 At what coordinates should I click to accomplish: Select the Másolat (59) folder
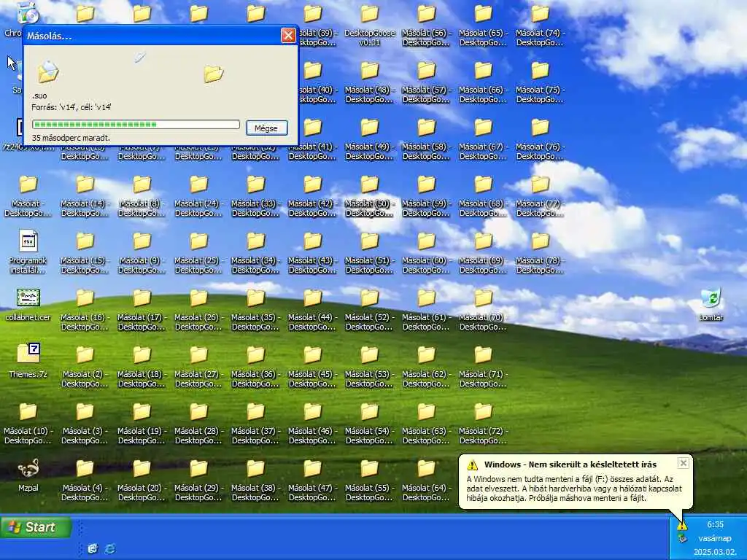426,195
